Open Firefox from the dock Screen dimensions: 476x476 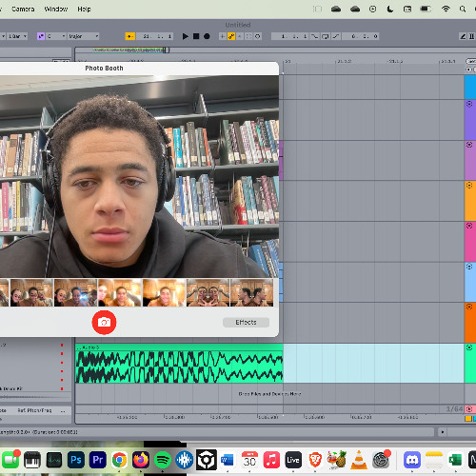pyautogui.click(x=141, y=460)
